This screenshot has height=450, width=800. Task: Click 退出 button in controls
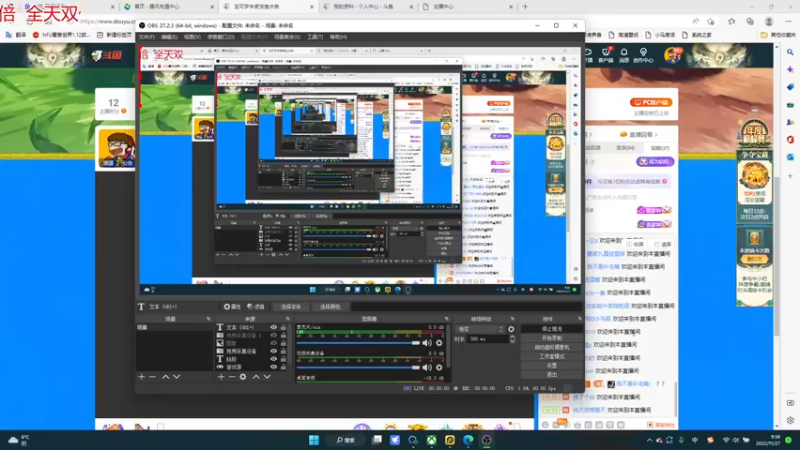(552, 374)
